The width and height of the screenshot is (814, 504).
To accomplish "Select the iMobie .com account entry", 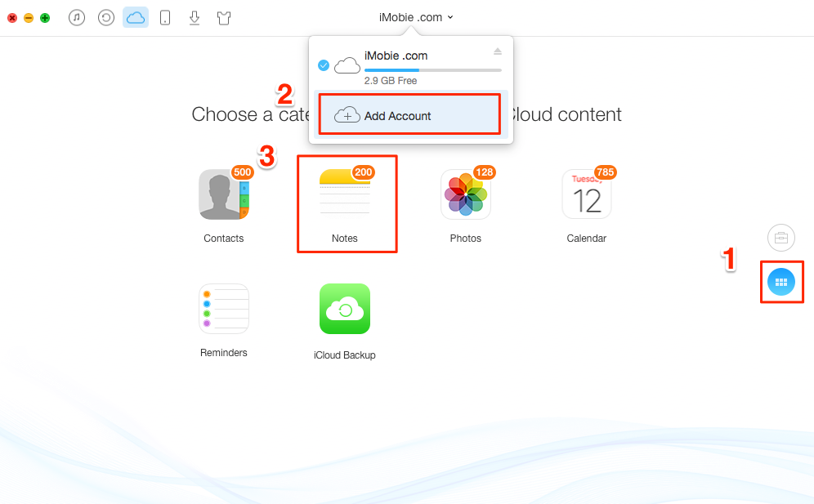I will point(410,65).
